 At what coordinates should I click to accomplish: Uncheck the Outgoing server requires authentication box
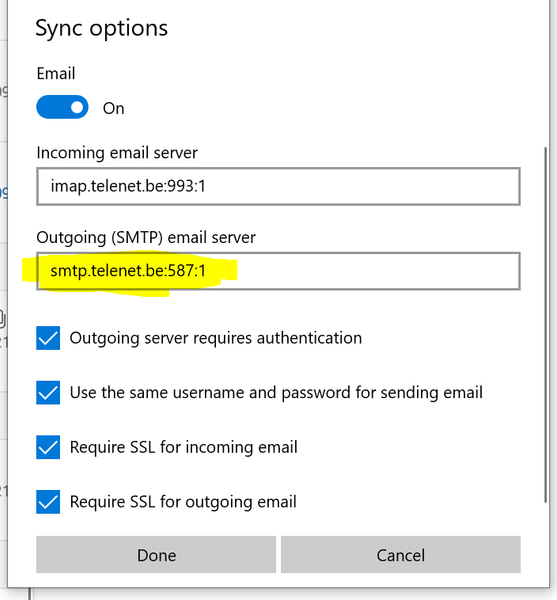click(48, 338)
